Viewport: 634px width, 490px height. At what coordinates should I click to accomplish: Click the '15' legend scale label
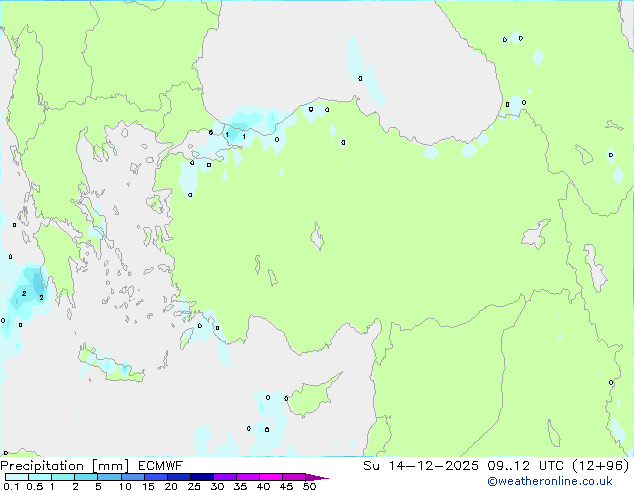point(148,486)
